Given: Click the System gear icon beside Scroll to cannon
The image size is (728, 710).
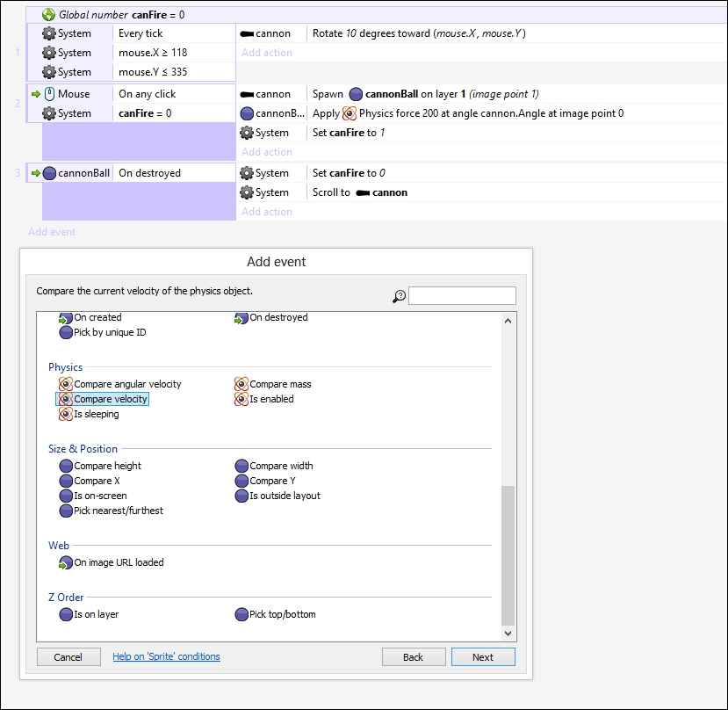Looking at the screenshot, I should tap(247, 192).
